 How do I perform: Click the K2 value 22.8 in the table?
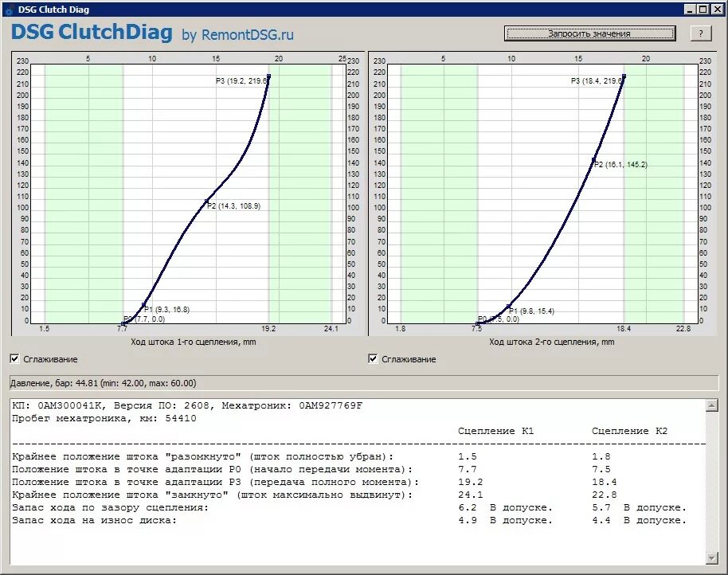tap(604, 495)
